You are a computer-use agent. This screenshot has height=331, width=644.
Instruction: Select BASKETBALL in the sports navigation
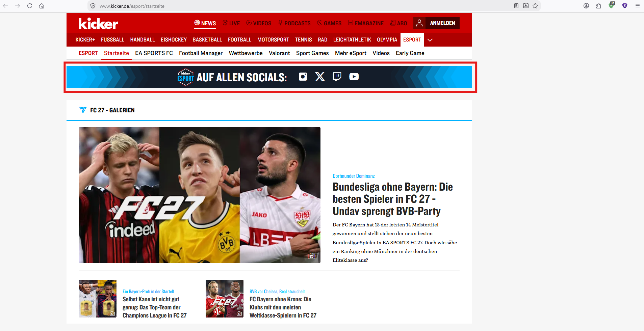pos(207,40)
